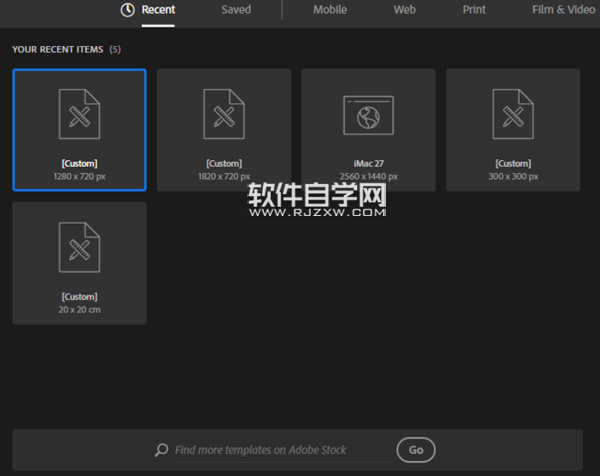The image size is (600, 476).
Task: Click the clock icon beside Recent
Action: (127, 10)
